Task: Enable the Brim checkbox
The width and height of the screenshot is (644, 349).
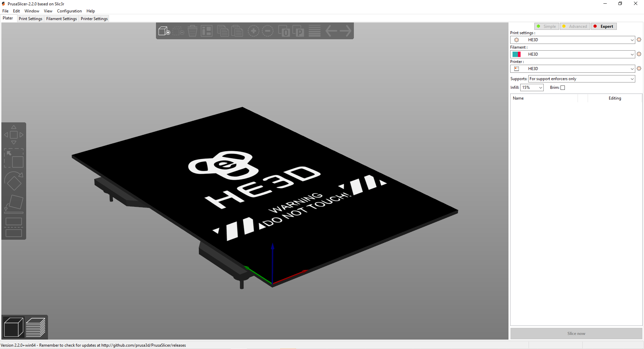Action: click(563, 88)
